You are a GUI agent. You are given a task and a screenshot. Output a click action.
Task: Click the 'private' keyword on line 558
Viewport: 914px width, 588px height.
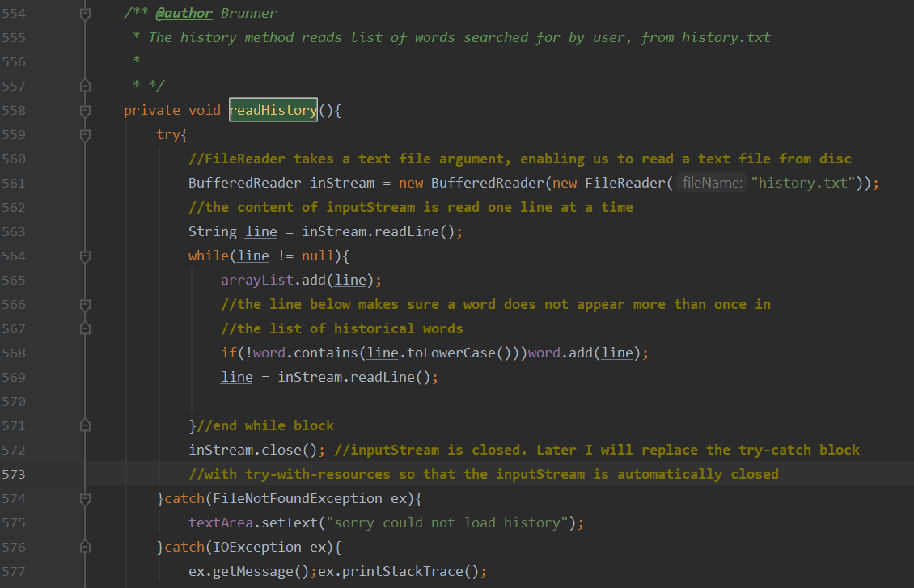pos(151,110)
